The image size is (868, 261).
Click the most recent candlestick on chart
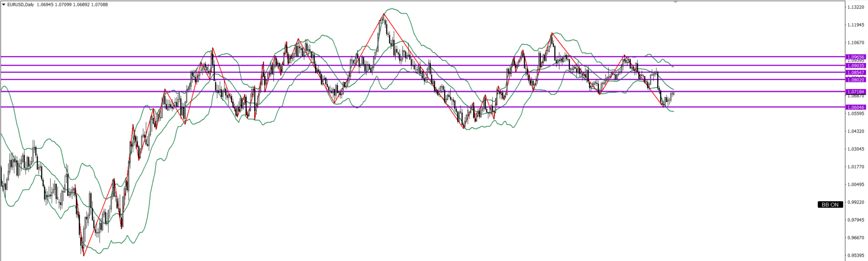point(674,94)
